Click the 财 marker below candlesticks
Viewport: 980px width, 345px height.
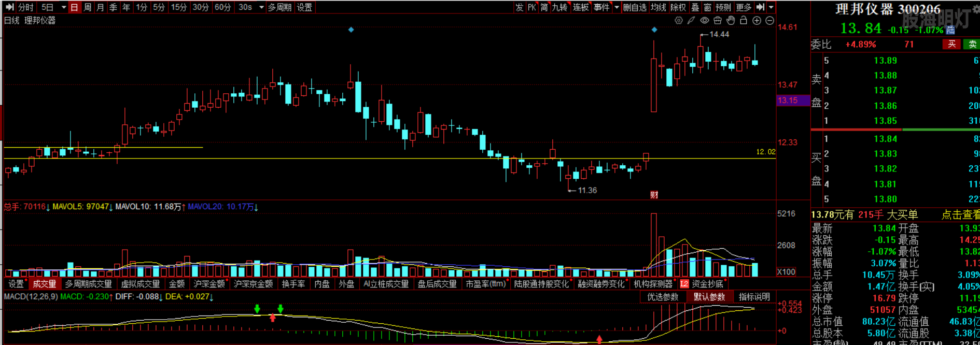654,195
